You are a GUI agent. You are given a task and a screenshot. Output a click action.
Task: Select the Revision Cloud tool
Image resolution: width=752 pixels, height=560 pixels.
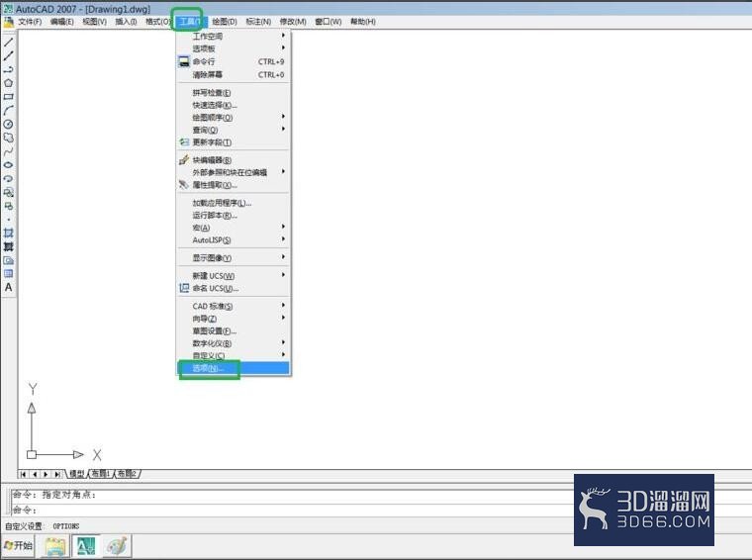click(x=8, y=138)
